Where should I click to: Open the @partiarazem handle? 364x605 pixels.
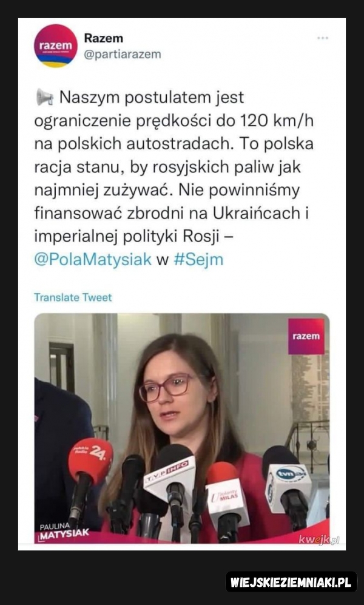[122, 55]
